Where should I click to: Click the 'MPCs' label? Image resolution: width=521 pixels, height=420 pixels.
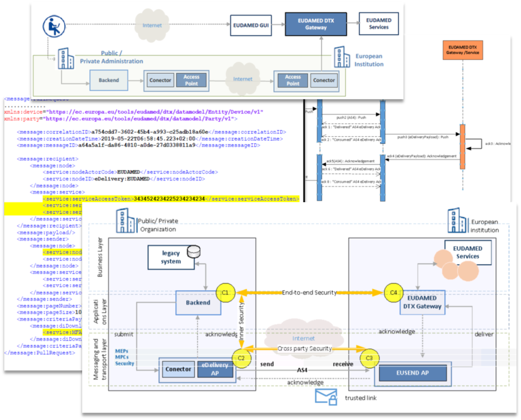coord(122,357)
